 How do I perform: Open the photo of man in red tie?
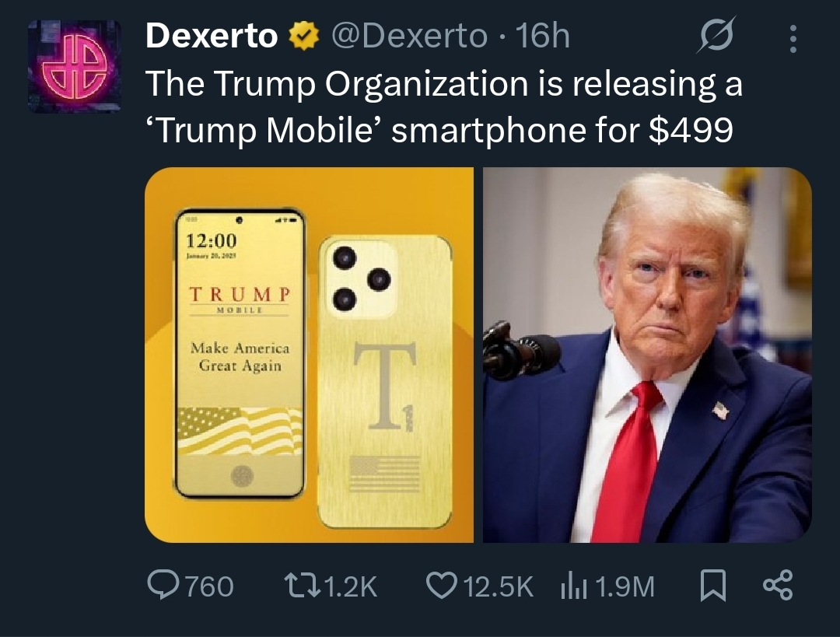(647, 355)
